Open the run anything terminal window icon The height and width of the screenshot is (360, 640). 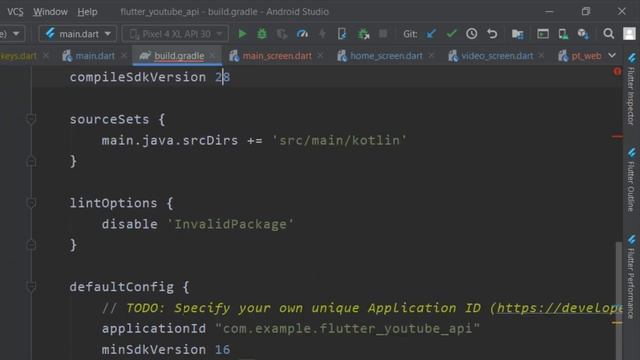click(543, 34)
